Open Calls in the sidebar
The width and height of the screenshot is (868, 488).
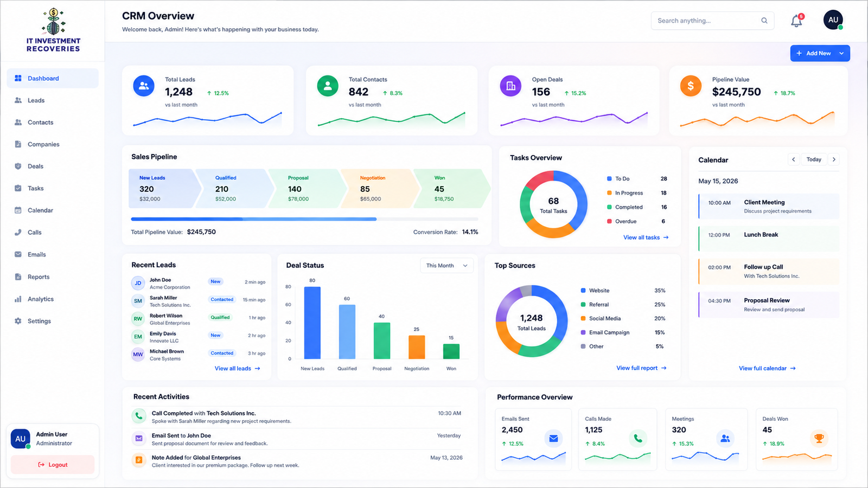pyautogui.click(x=53, y=233)
